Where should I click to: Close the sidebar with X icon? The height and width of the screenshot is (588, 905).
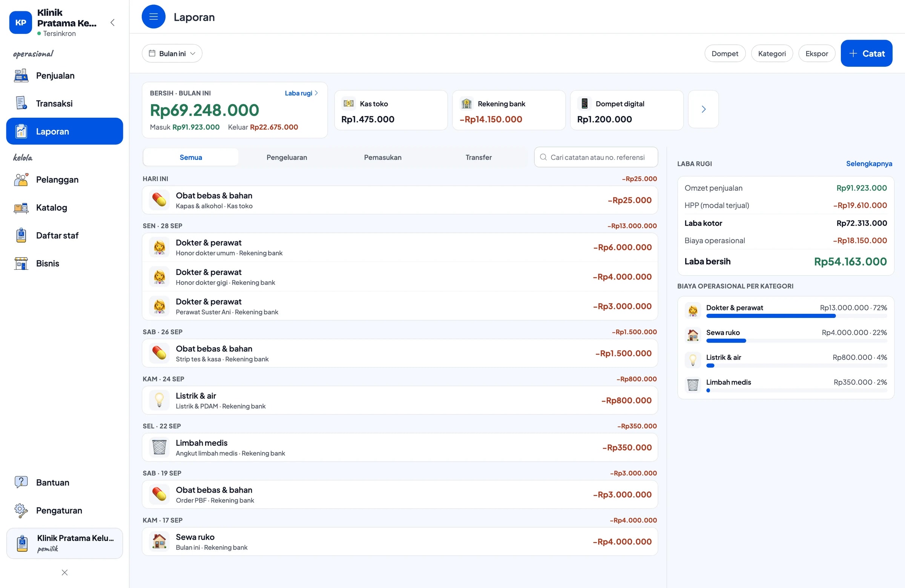pyautogui.click(x=64, y=573)
